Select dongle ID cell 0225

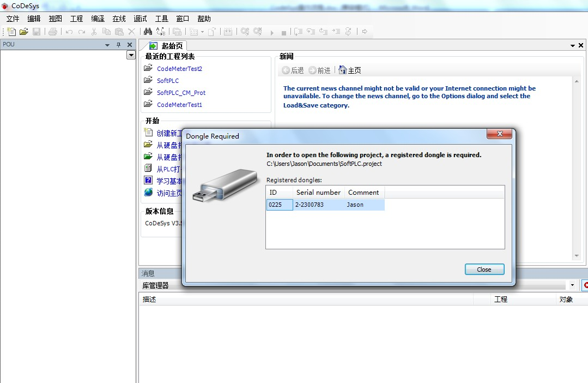[280, 205]
